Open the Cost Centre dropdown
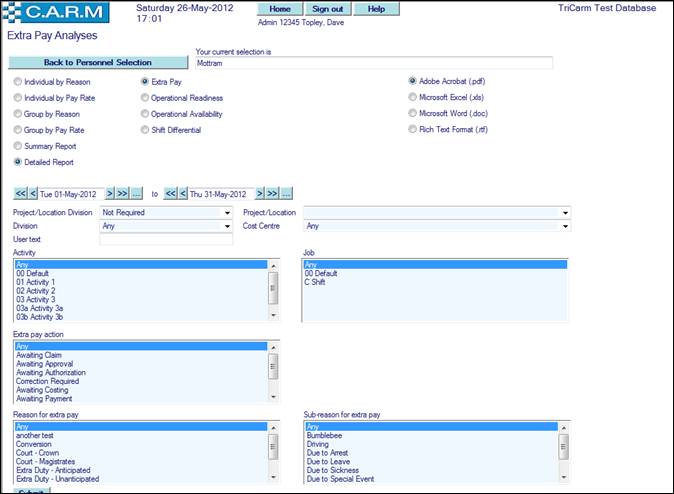Image resolution: width=674 pixels, height=494 pixels. pyautogui.click(x=564, y=226)
